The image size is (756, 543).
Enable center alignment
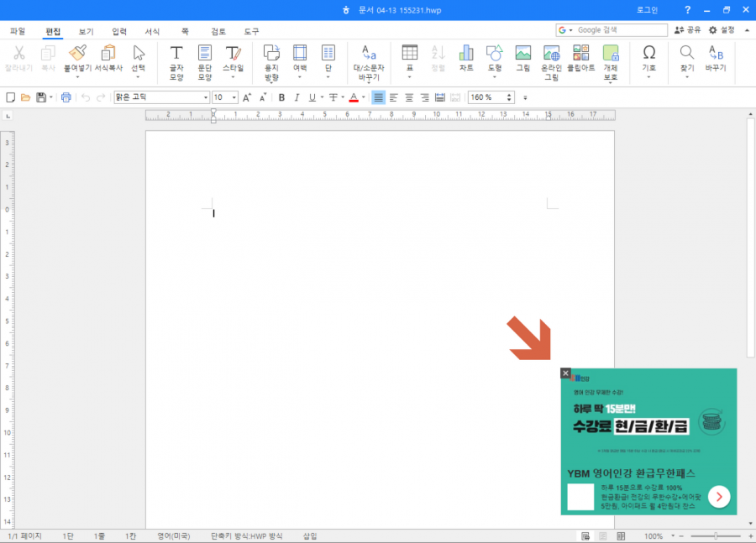pyautogui.click(x=409, y=97)
